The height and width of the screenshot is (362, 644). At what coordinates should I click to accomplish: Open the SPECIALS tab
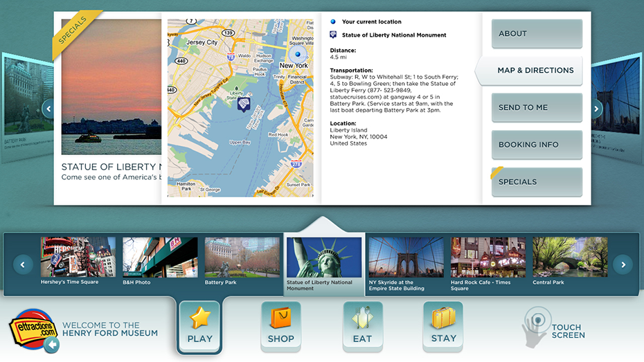537,182
